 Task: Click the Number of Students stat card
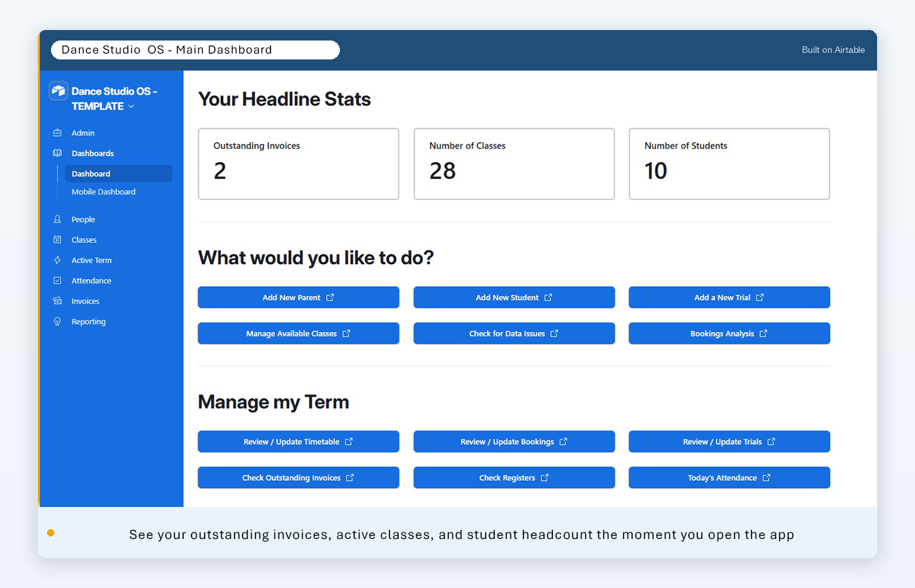pos(729,164)
